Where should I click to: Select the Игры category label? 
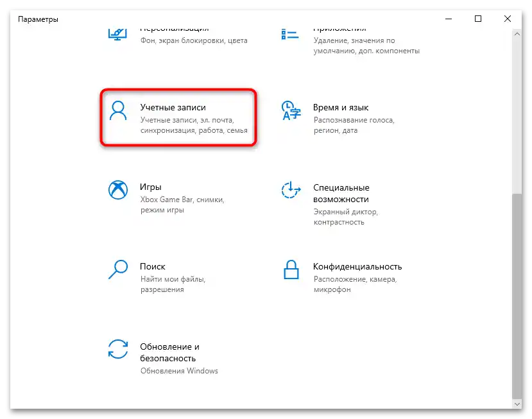coord(151,187)
